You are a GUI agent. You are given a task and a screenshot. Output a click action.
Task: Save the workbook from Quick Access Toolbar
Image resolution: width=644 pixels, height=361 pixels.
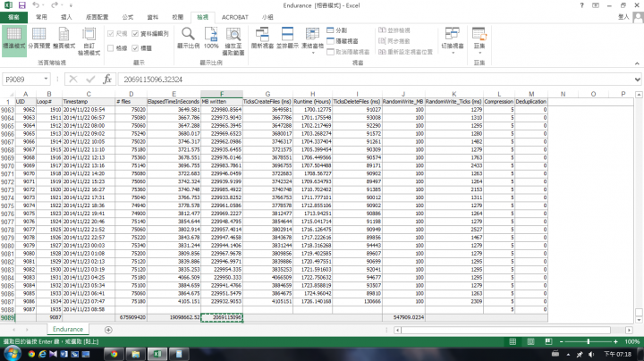pos(22,5)
